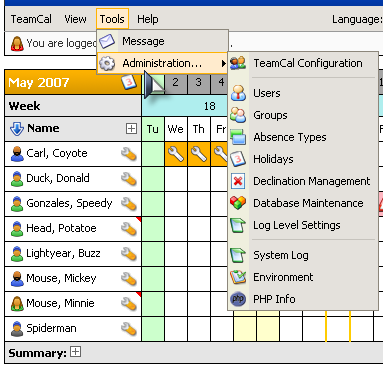Select the day 3 column header
This screenshot has width=383, height=370.
pyautogui.click(x=199, y=82)
